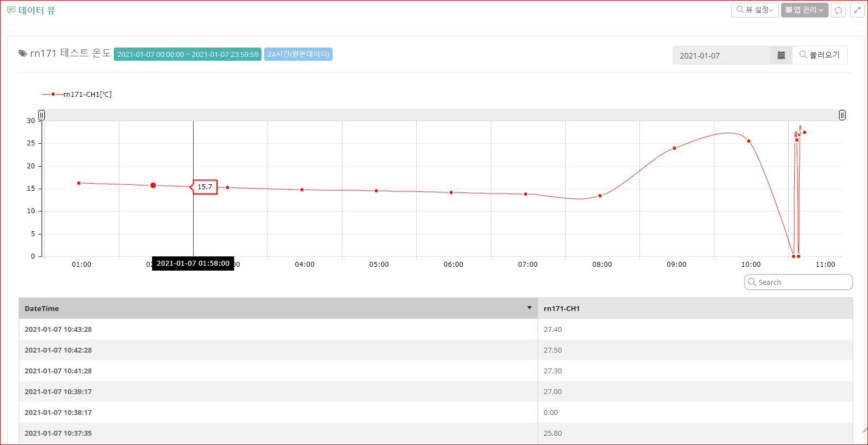
Task: Click the chart data point at 09:00
Action: tap(674, 148)
